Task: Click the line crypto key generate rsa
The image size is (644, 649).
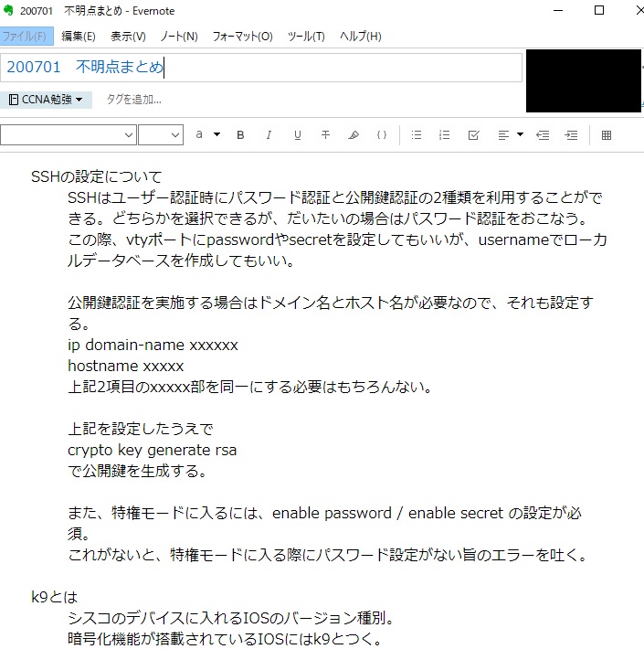Action: coord(152,451)
